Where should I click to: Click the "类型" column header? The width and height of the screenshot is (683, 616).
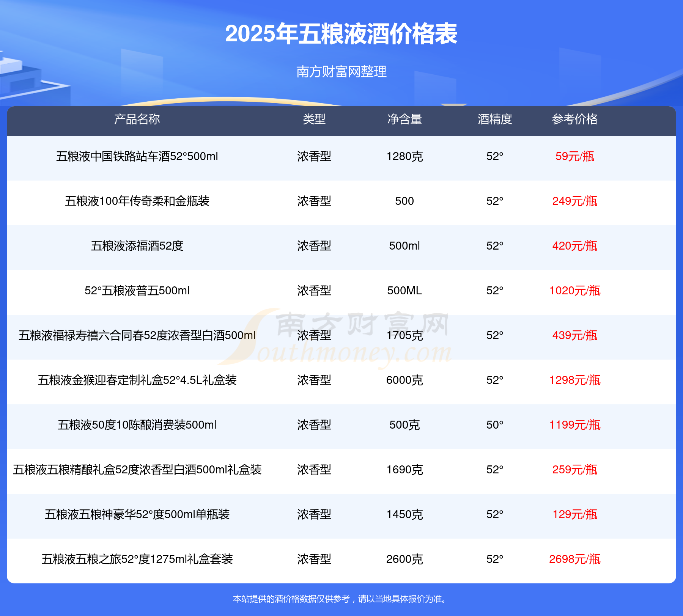314,119
